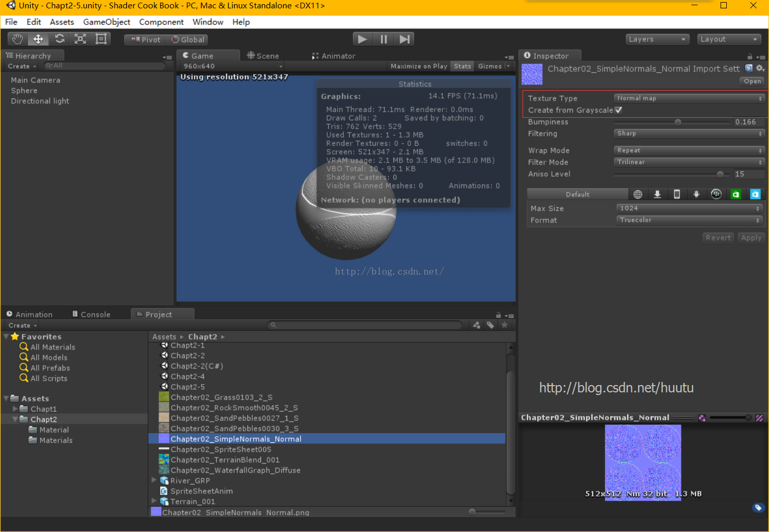Switch to the Console tab

click(91, 314)
